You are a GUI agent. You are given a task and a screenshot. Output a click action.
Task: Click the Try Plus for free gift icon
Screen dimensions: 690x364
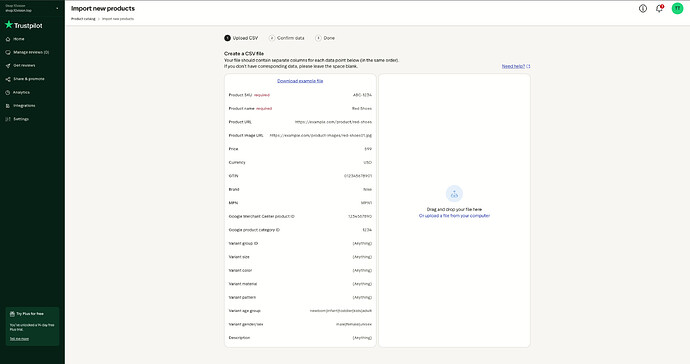point(12,314)
